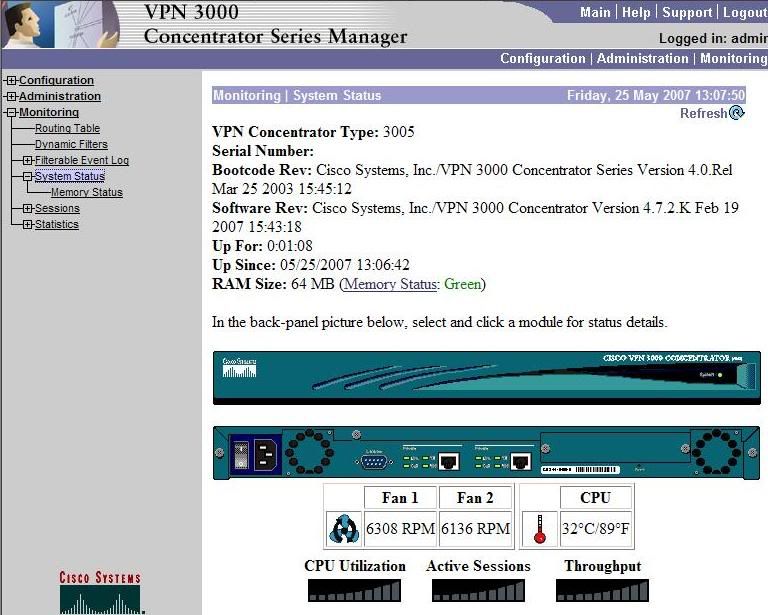
Task: Click the first Ethernet port on back panel
Action: coord(449,461)
